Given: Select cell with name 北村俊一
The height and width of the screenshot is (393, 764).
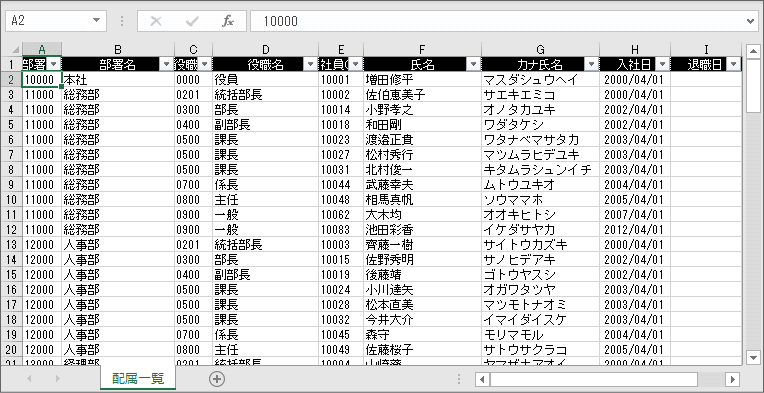Looking at the screenshot, I should (422, 170).
